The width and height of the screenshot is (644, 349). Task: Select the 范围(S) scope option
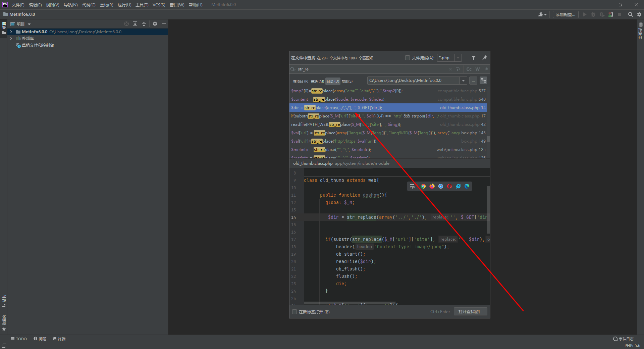[347, 81]
